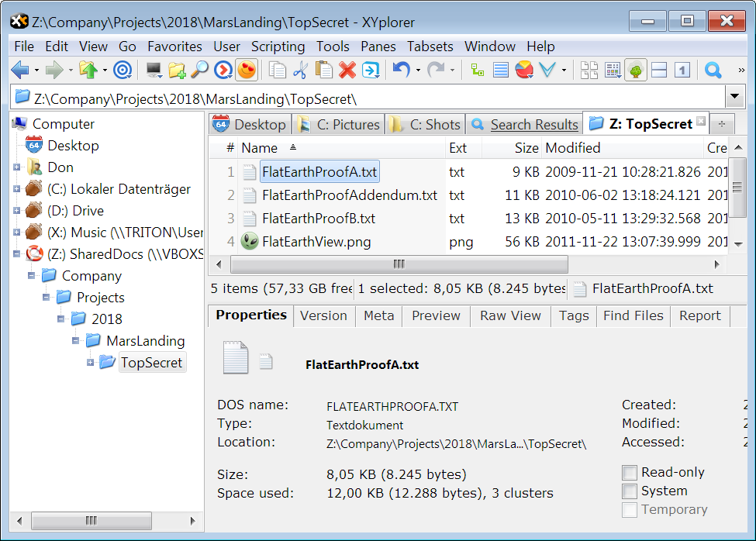
Task: Open the address bar dropdown arrow
Action: pyautogui.click(x=734, y=98)
